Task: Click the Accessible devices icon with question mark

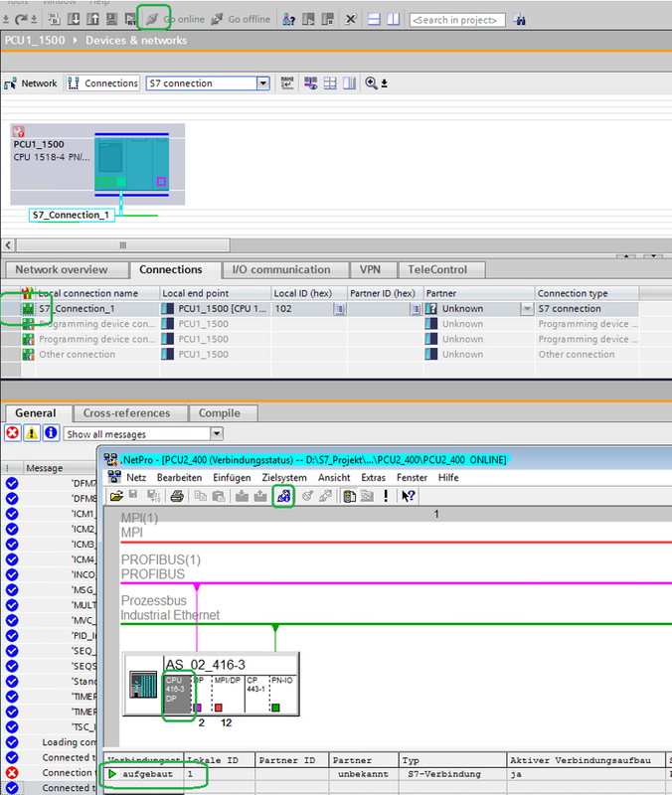Action: pyautogui.click(x=288, y=19)
